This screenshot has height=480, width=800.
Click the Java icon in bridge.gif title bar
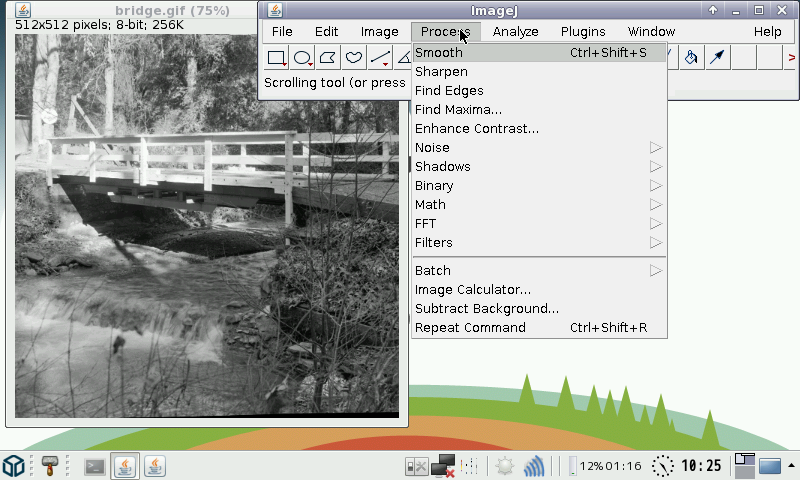click(x=23, y=10)
